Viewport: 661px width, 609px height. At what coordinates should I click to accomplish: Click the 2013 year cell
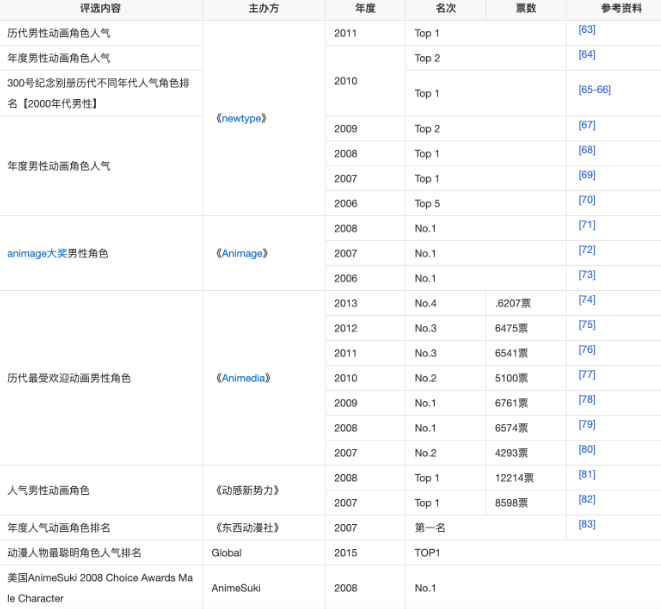(x=365, y=303)
